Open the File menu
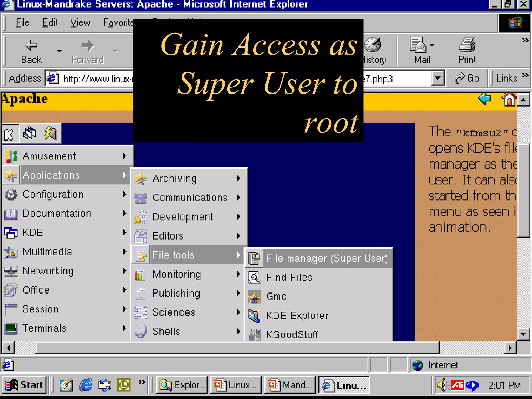This screenshot has height=399, width=532. [23, 23]
